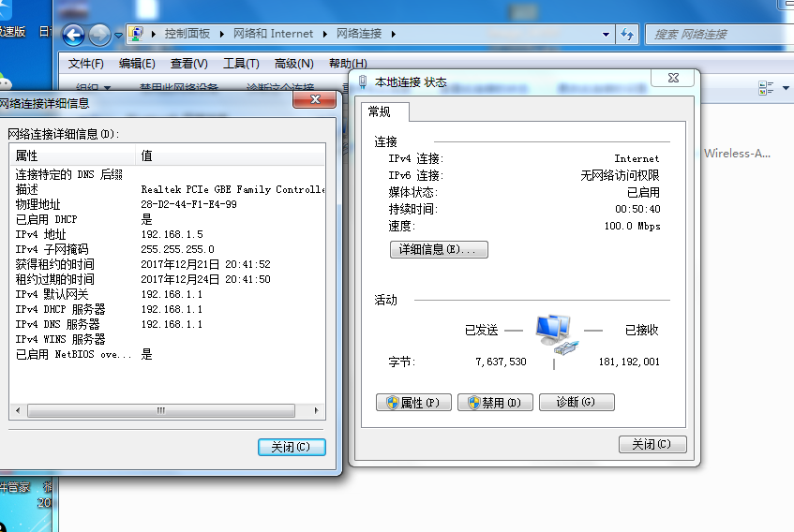
Task: Open the 文件(F) menu
Action: pos(85,64)
